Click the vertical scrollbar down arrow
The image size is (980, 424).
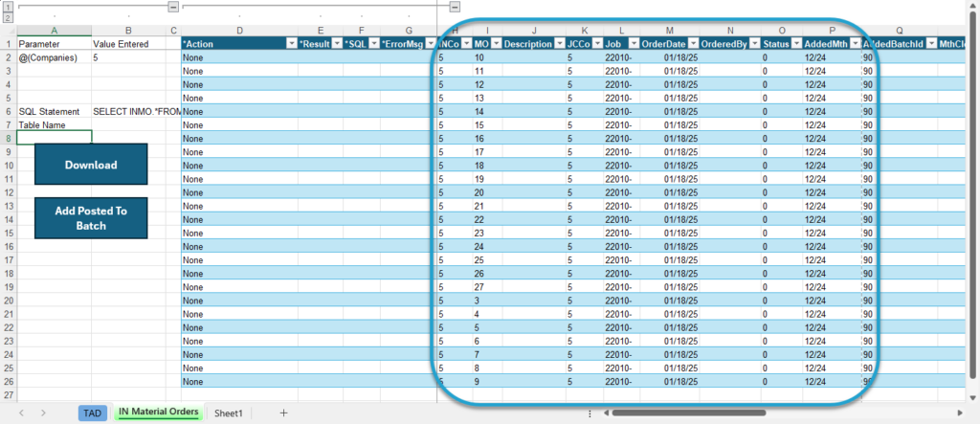pos(973,398)
